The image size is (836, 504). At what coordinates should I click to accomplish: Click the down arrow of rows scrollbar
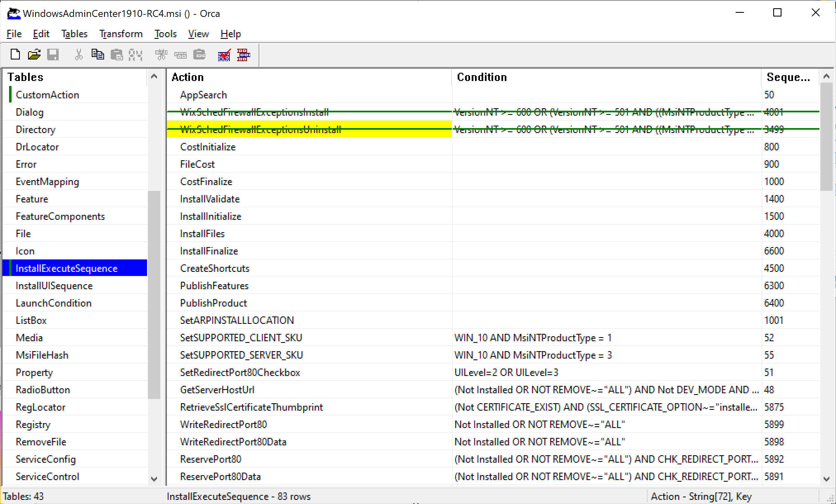pyautogui.click(x=826, y=479)
